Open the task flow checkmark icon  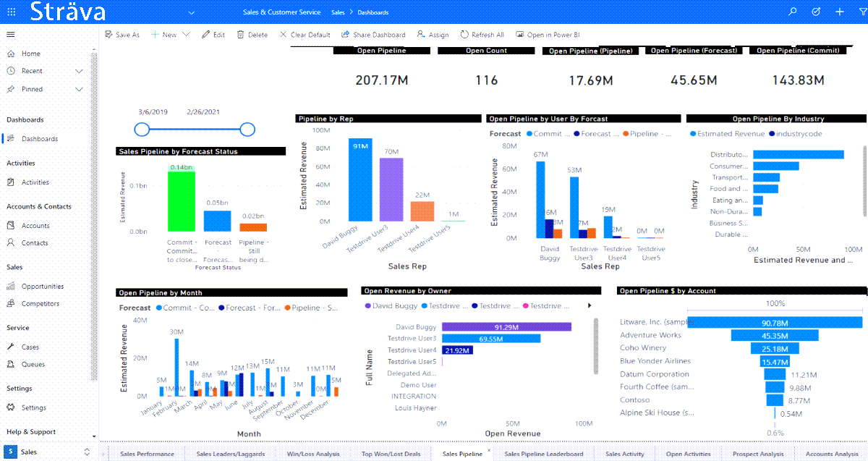coord(816,12)
